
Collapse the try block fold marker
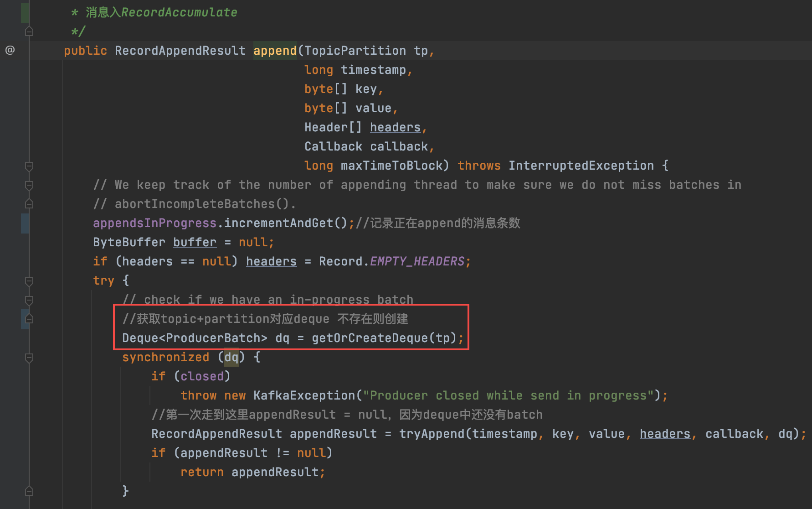point(29,281)
